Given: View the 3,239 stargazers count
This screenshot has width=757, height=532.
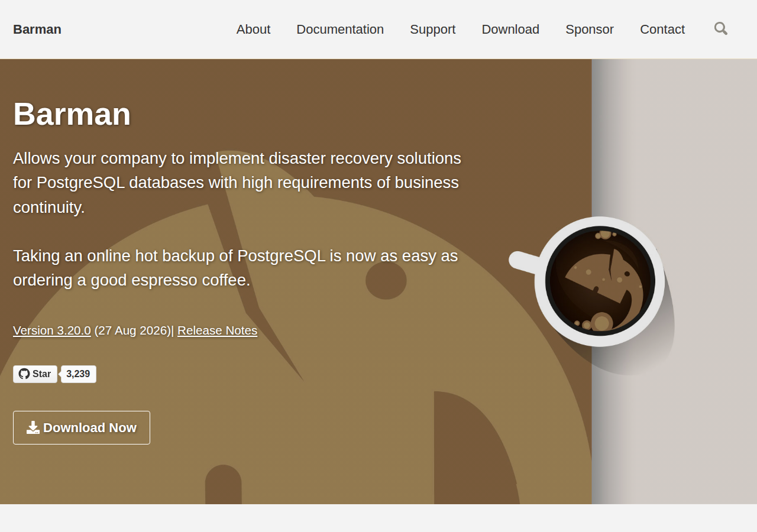Looking at the screenshot, I should [78, 374].
